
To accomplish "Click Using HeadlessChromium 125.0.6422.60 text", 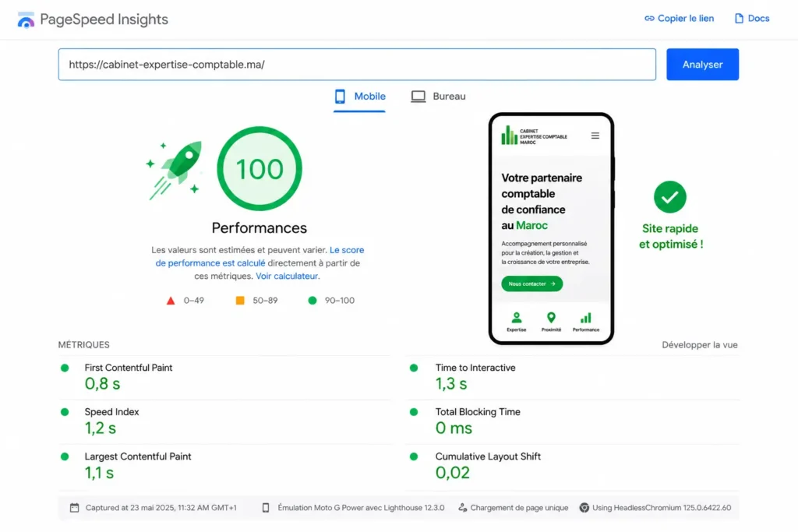I will (x=662, y=508).
